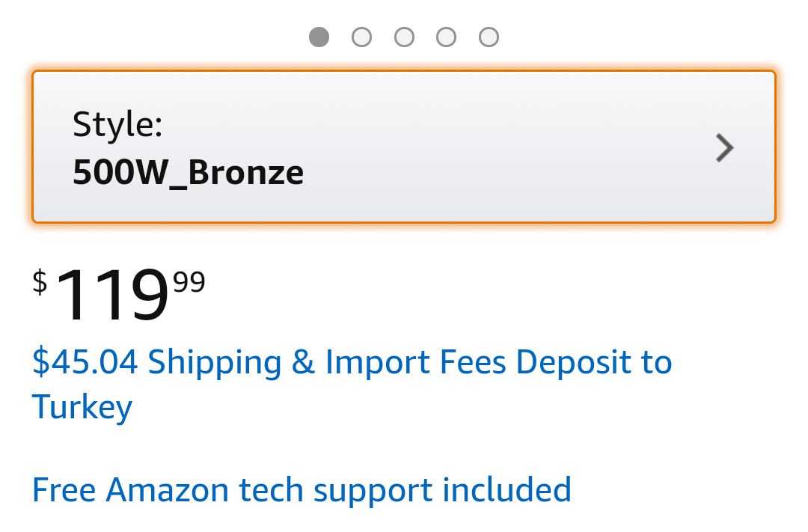Click the word "Bronze" in style name

[245, 173]
